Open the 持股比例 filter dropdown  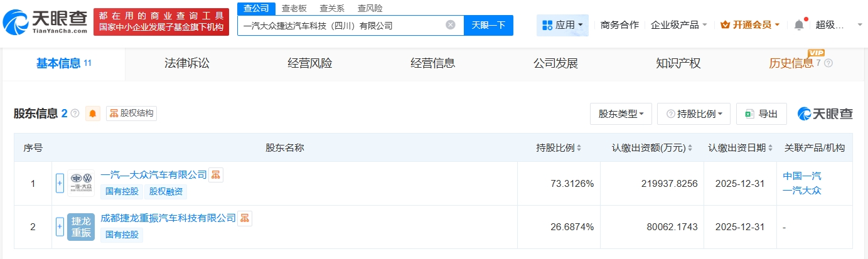coord(694,114)
